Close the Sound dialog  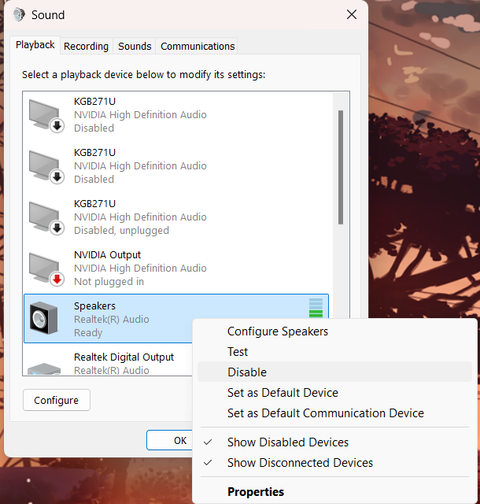[352, 15]
